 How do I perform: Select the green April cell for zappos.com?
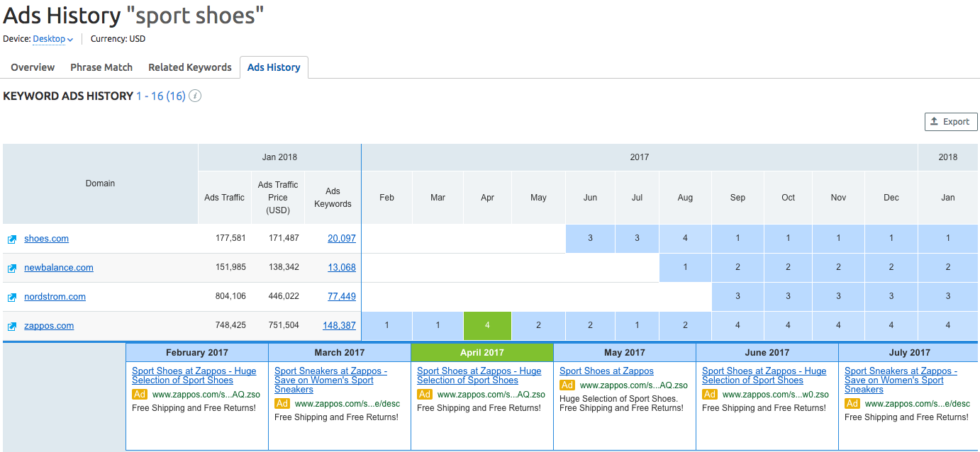click(487, 326)
